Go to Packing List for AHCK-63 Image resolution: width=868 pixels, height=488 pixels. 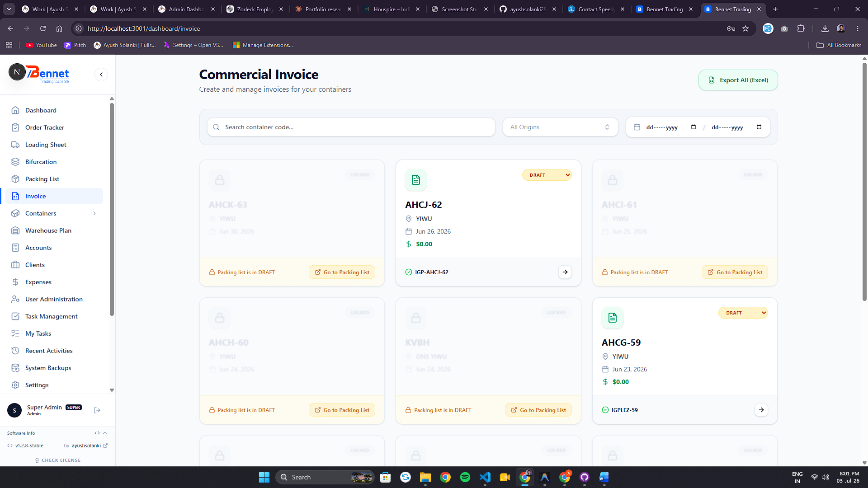[x=342, y=272]
